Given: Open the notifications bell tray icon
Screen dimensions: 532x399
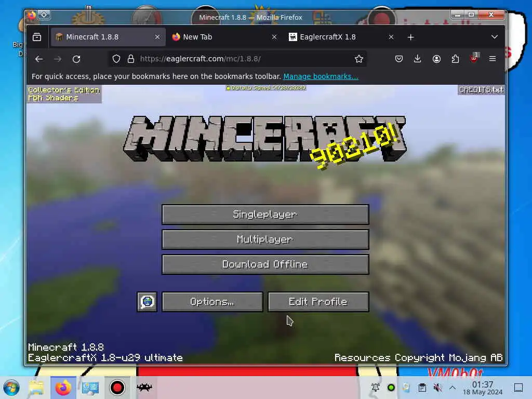Looking at the screenshot, I should [x=376, y=388].
